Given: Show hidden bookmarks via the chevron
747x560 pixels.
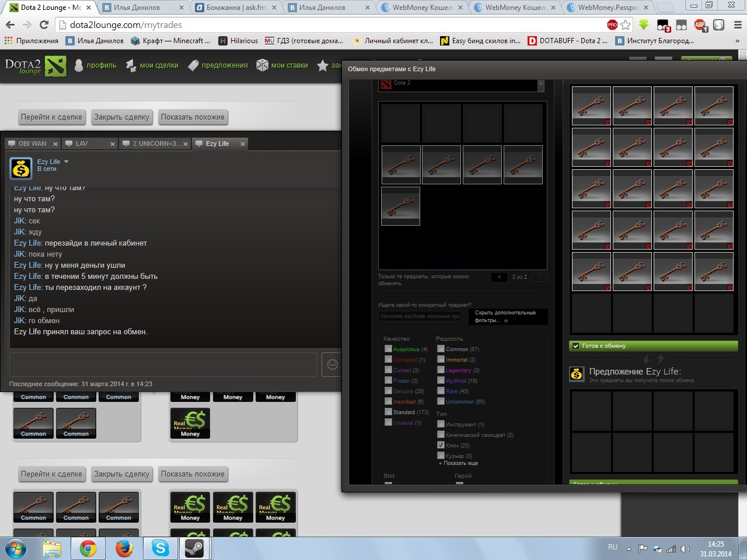Looking at the screenshot, I should click(x=737, y=41).
